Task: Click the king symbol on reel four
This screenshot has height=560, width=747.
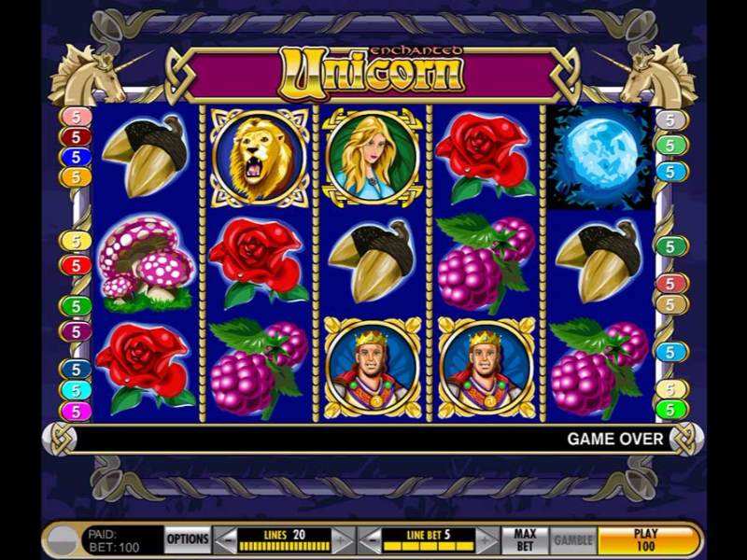Action: click(486, 368)
